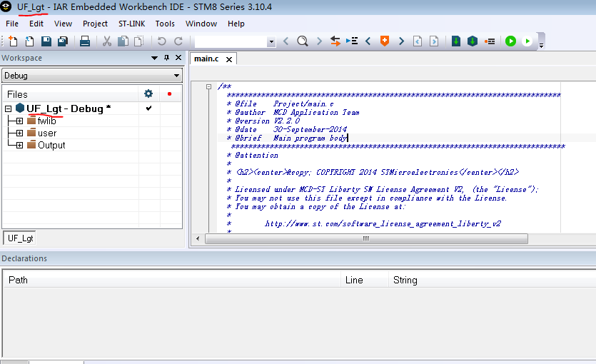Image resolution: width=596 pixels, height=364 pixels.
Task: Open the Tools menu
Action: coord(165,24)
